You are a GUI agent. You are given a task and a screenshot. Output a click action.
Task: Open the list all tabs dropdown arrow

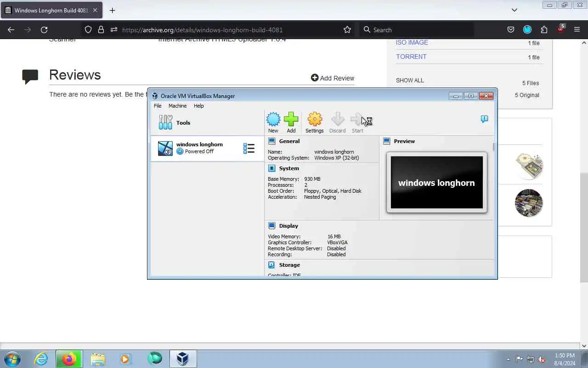pos(514,10)
